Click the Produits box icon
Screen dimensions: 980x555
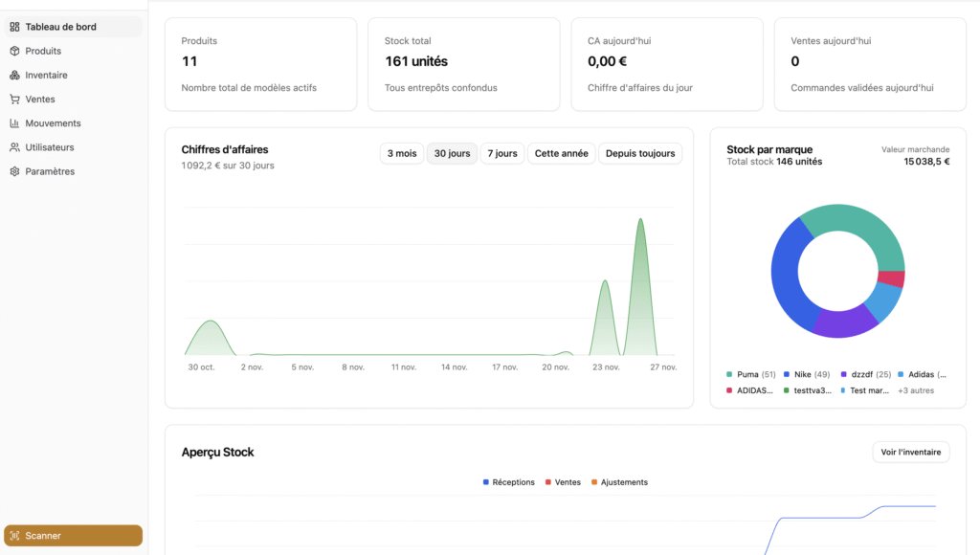tap(14, 51)
